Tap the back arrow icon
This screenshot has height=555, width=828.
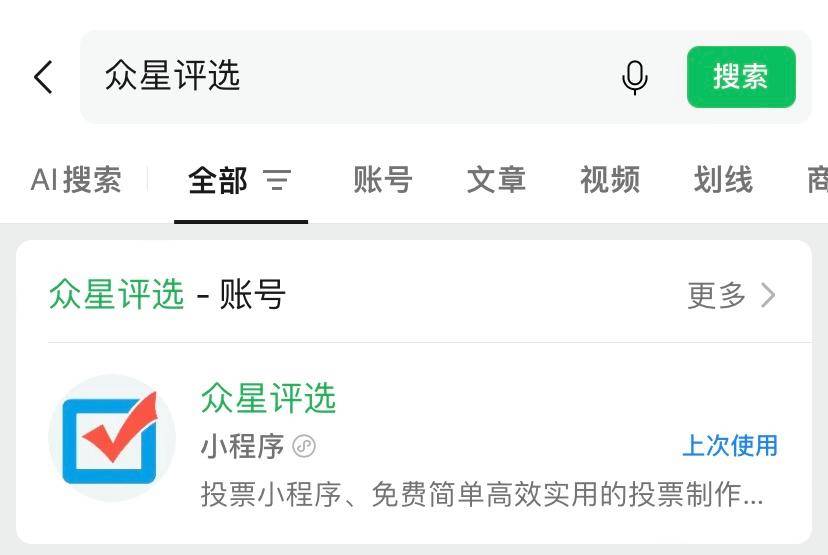tap(43, 77)
